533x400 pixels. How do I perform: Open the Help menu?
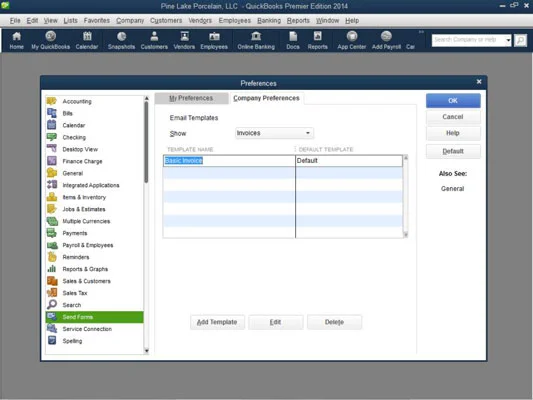352,20
